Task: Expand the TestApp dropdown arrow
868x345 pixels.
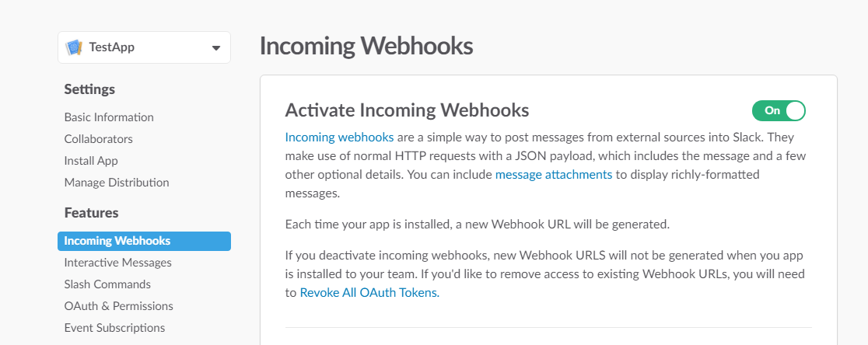Action: (216, 48)
